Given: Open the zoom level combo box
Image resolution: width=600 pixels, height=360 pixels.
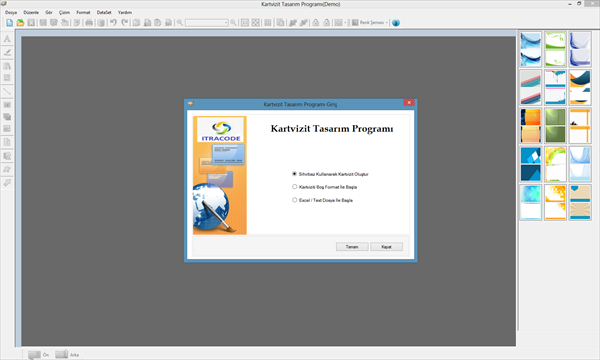Looking at the screenshot, I should (207, 23).
